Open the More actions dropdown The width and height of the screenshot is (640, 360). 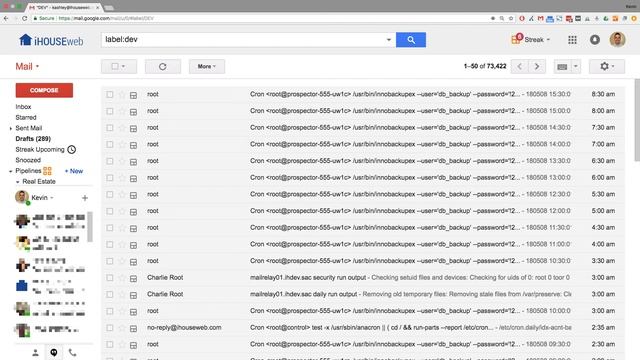[x=207, y=67]
